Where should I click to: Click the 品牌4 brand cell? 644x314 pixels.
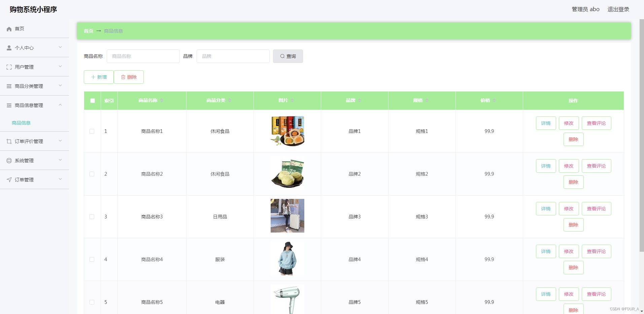[x=354, y=259]
